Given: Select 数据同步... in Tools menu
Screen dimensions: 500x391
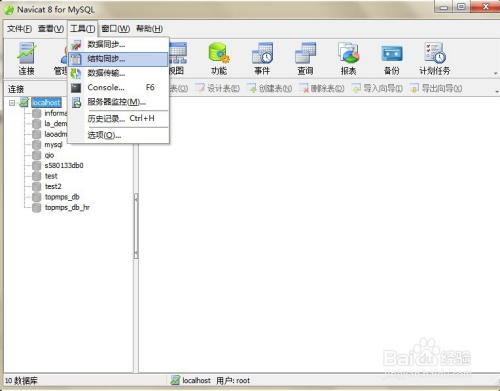Looking at the screenshot, I should [118, 44].
